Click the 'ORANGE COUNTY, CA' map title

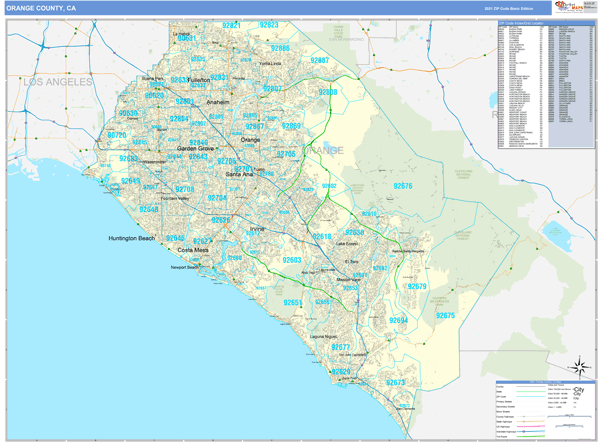click(x=41, y=8)
